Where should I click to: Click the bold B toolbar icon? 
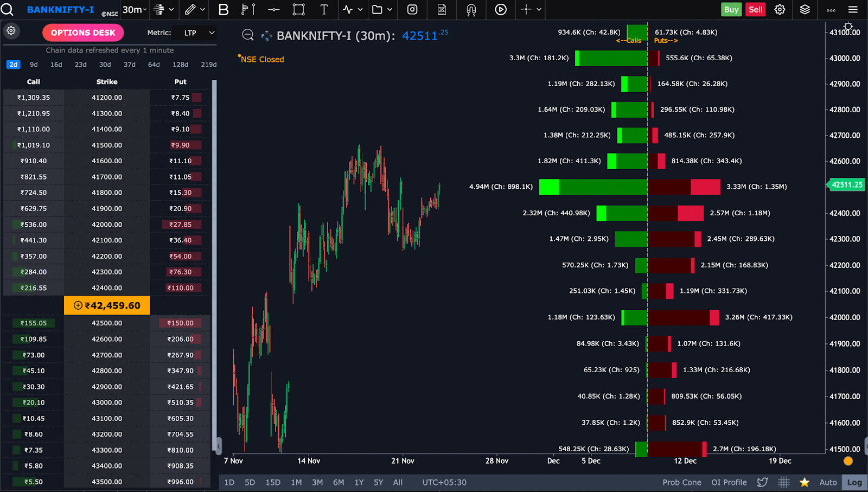[223, 9]
